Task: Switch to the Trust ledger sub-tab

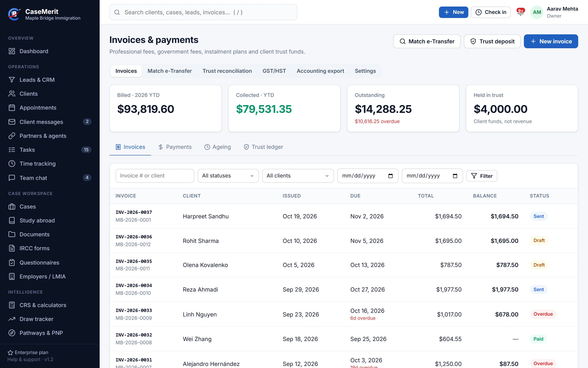Action: tap(263, 147)
